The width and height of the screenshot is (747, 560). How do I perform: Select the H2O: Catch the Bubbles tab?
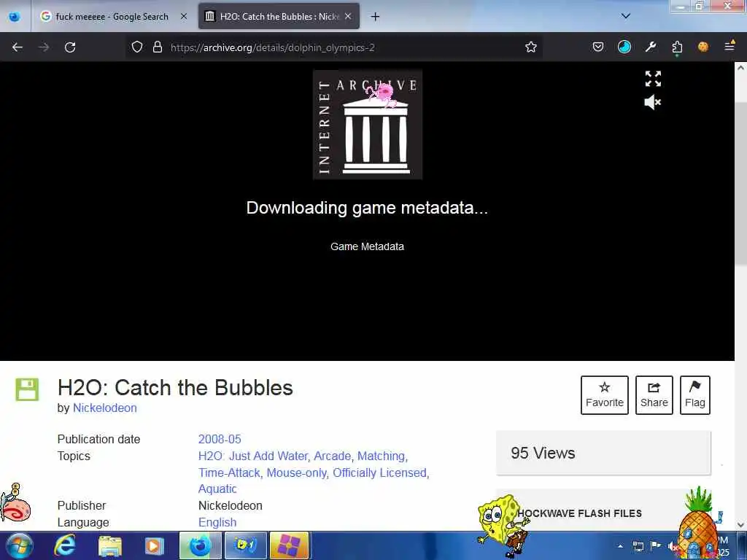pos(279,16)
